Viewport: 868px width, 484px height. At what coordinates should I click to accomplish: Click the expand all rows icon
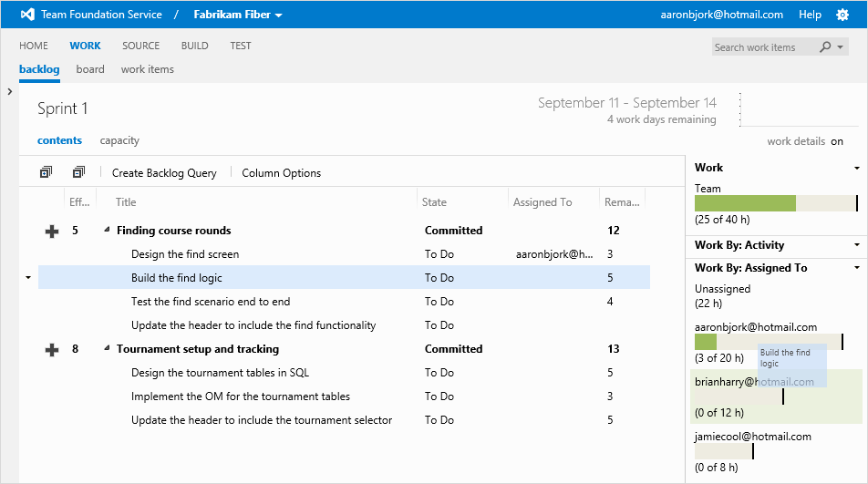[46, 172]
